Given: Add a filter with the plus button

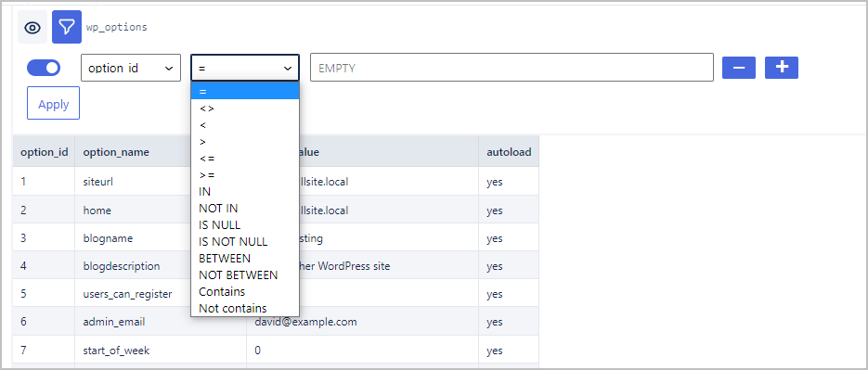Looking at the screenshot, I should 781,68.
